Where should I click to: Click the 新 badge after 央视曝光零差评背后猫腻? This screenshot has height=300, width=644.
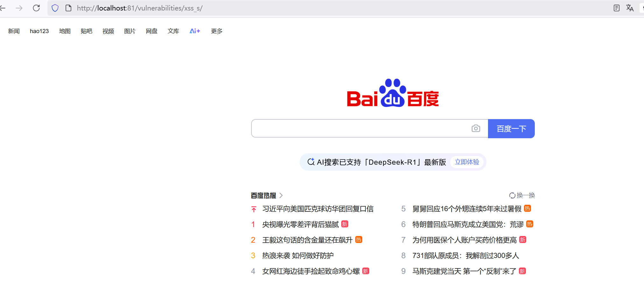(345, 224)
